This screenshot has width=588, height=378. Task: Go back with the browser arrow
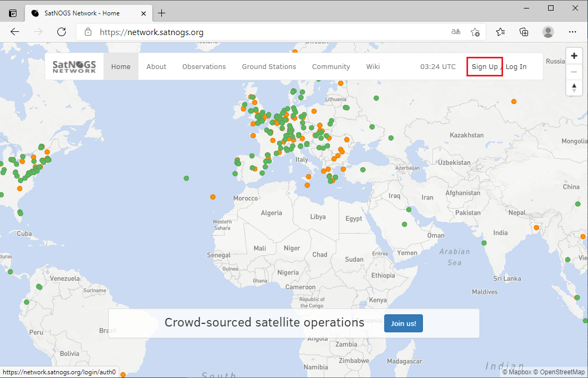point(15,32)
